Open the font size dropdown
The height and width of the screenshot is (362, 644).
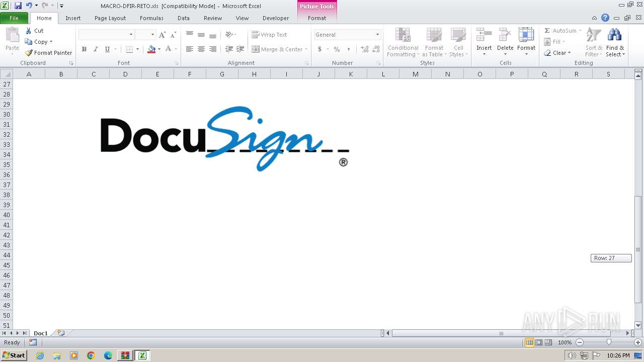point(152,35)
